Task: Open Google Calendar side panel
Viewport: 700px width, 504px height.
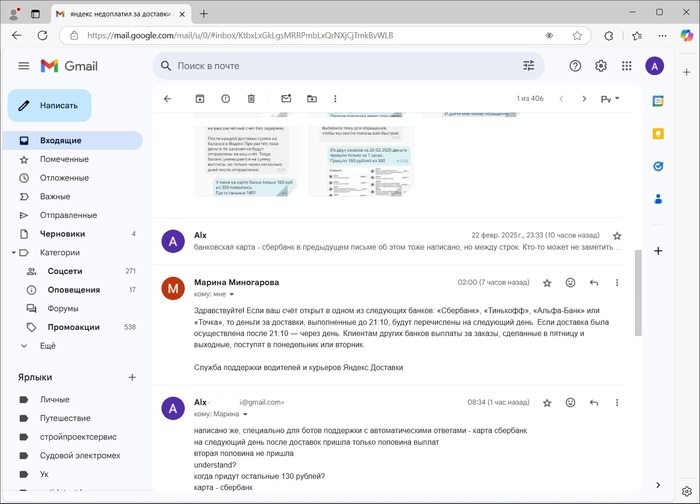Action: (658, 101)
